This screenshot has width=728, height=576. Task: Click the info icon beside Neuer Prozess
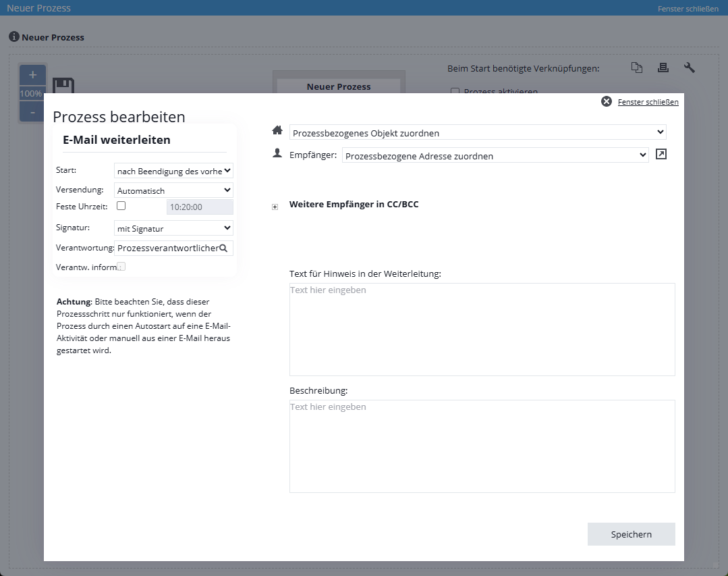[13, 36]
